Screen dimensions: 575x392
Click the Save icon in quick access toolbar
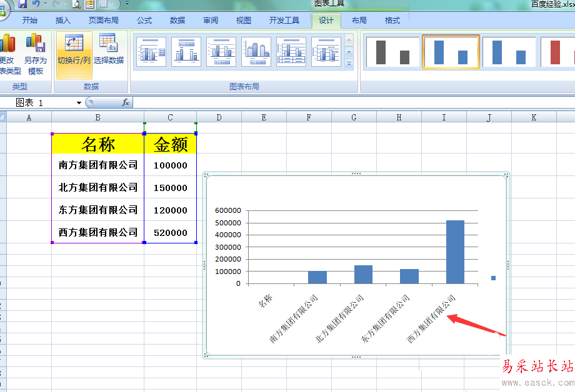coord(22,4)
